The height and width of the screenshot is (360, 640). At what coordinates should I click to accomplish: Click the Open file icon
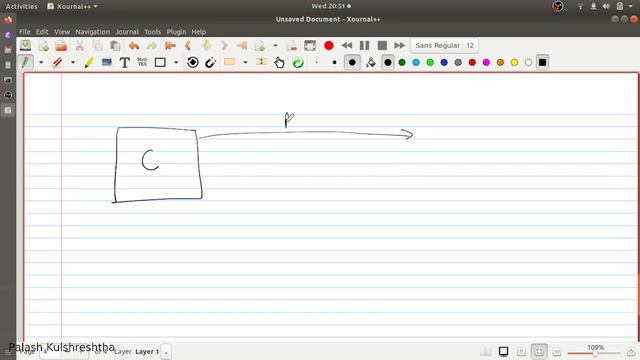61,45
